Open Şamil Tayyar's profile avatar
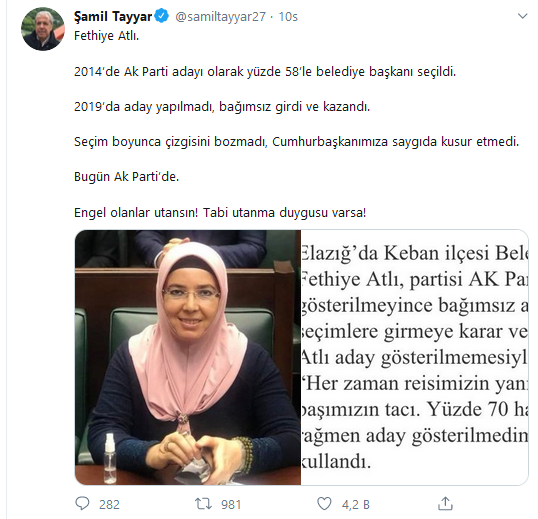The height and width of the screenshot is (519, 538). [43, 29]
